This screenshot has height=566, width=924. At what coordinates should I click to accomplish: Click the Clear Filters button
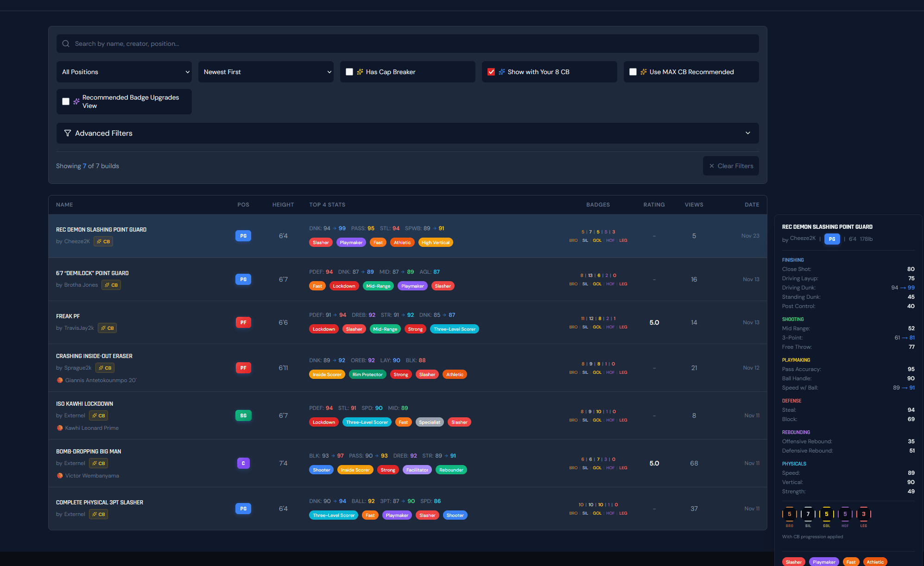[x=731, y=166]
